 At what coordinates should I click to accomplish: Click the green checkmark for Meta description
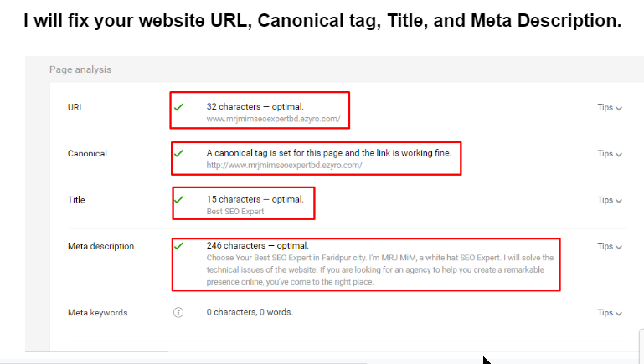(178, 245)
